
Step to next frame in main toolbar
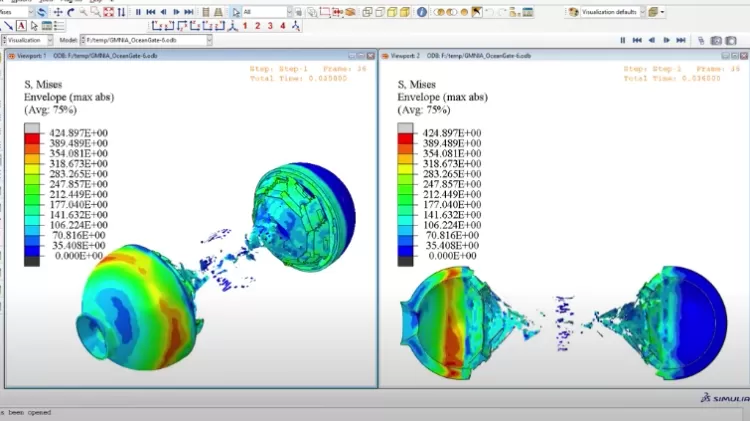(176, 12)
